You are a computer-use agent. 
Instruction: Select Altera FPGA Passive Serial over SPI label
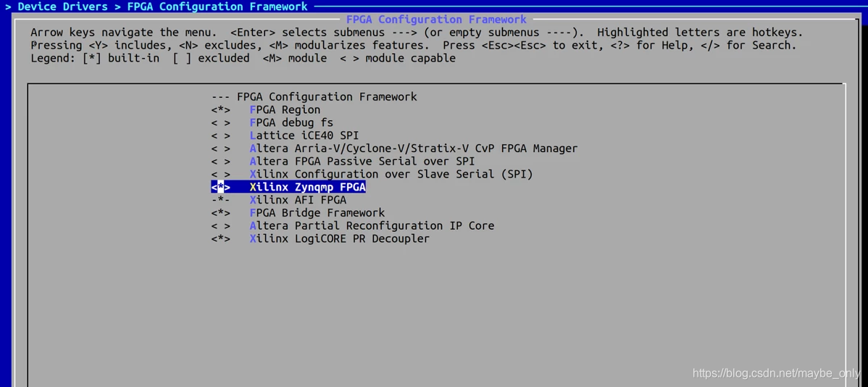tap(362, 161)
